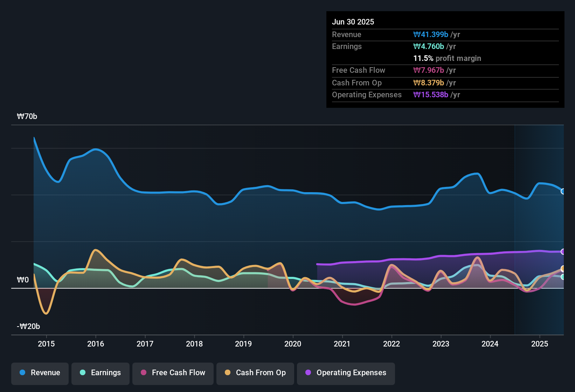Click the 2023 x-axis year label
Screen dimensions: 575x392
point(441,344)
